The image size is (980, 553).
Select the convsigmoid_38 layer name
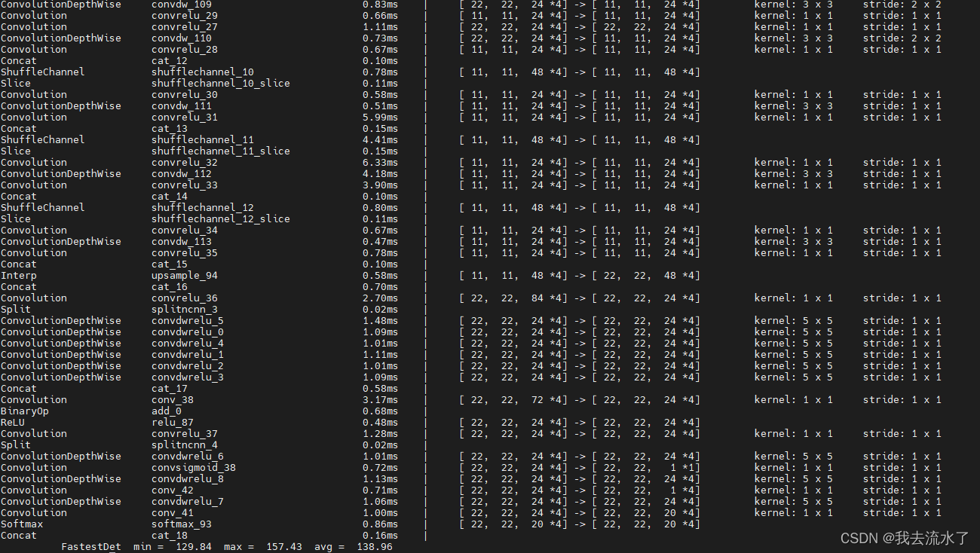(x=194, y=468)
